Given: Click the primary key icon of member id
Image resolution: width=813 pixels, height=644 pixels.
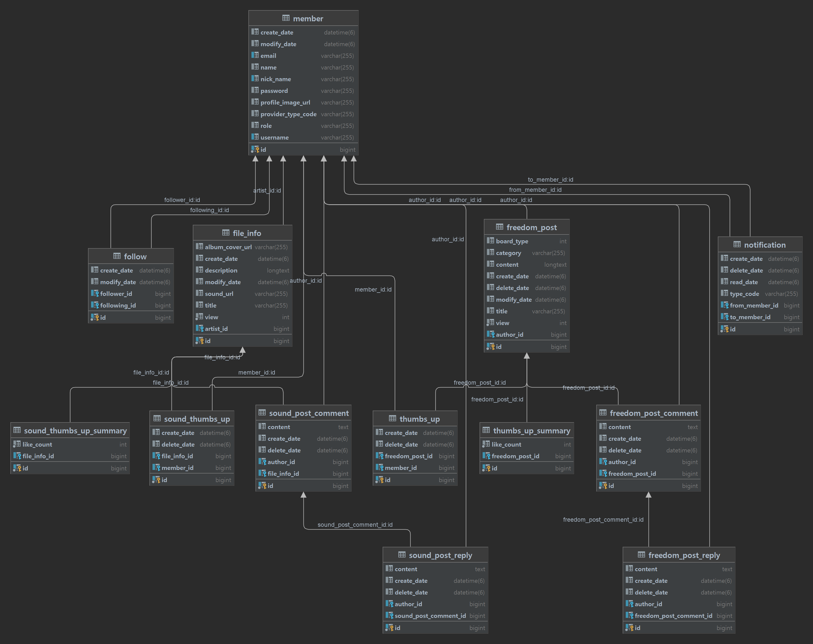Looking at the screenshot, I should point(255,149).
